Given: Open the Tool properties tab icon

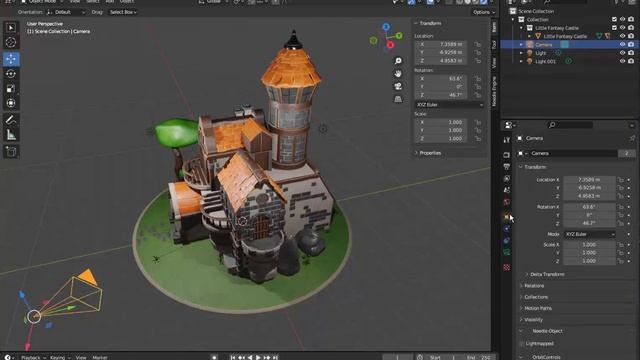Looking at the screenshot, I should pos(507,140).
